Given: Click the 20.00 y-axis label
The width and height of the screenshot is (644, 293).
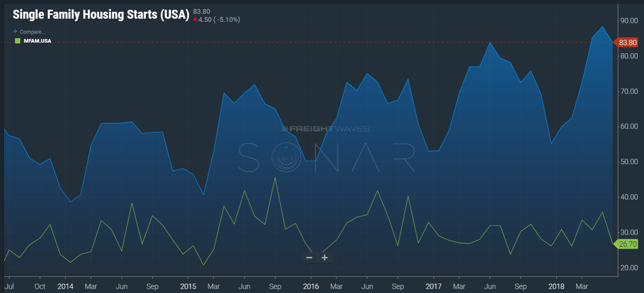Looking at the screenshot, I should coord(629,268).
